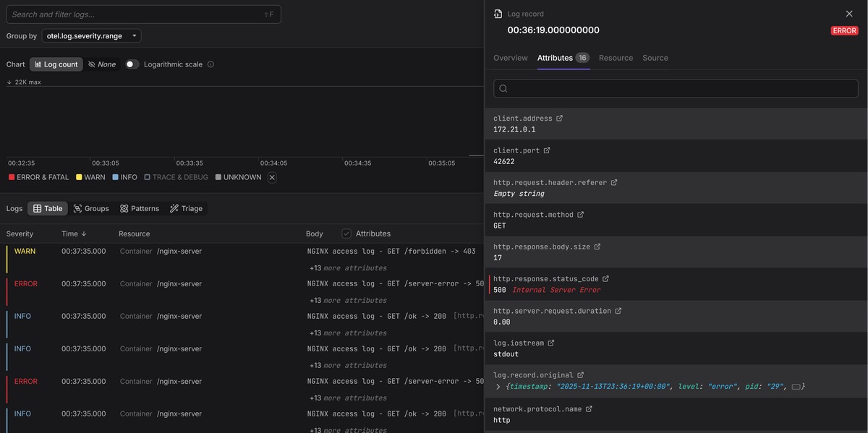Click the ellipsis icon in log.record.original value
Viewport: 868px width, 433px height.
point(796,387)
